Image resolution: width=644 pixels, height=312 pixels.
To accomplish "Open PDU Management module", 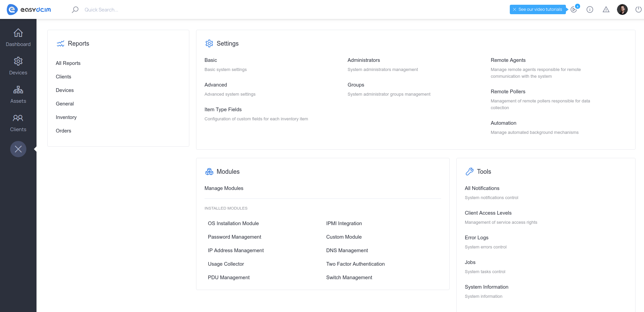I will coord(229,278).
